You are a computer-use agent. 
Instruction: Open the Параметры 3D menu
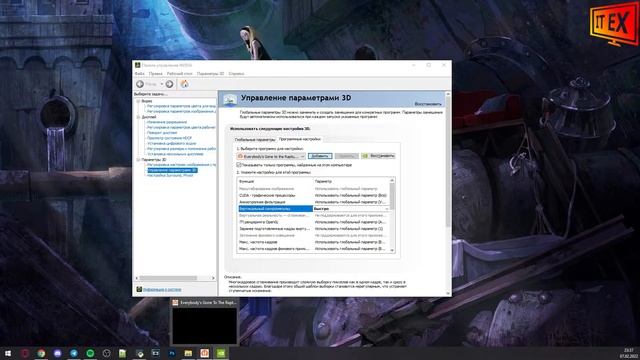tap(211, 73)
